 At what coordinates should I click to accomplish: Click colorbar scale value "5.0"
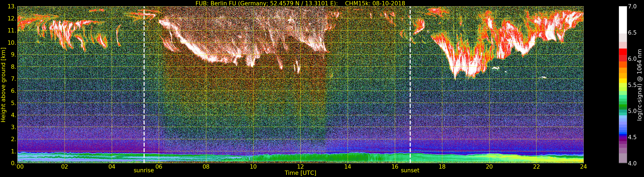click(632, 111)
